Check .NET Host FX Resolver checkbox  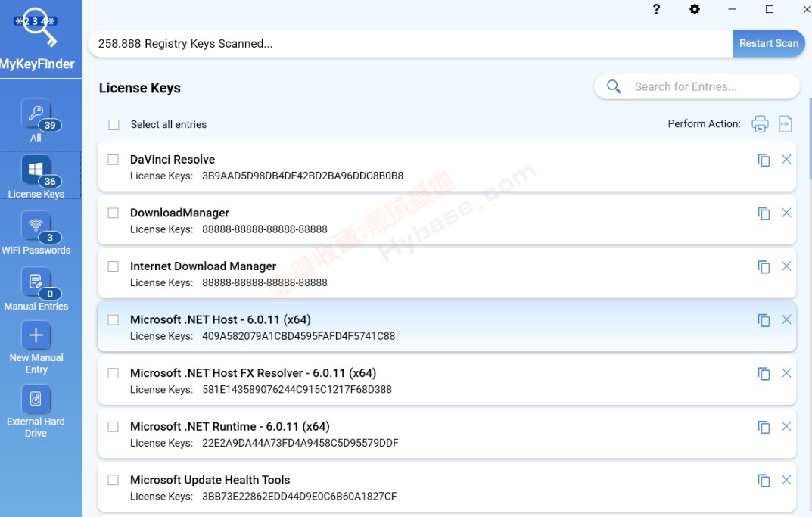click(x=113, y=373)
